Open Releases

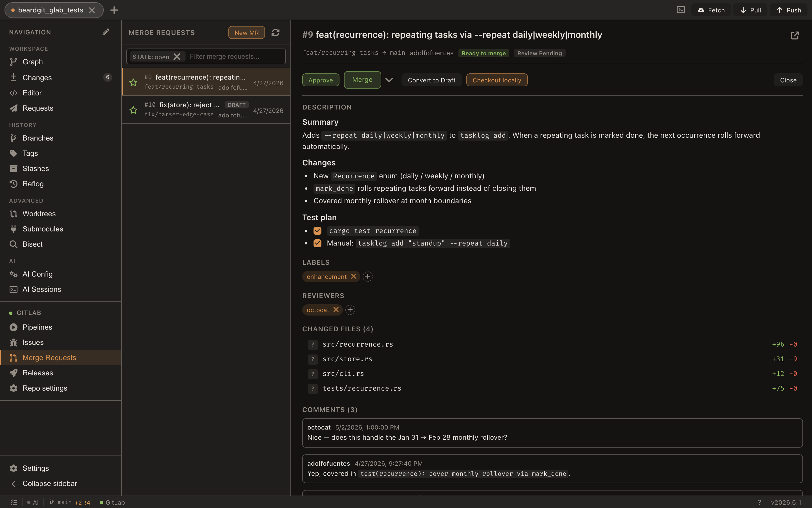tap(60, 373)
